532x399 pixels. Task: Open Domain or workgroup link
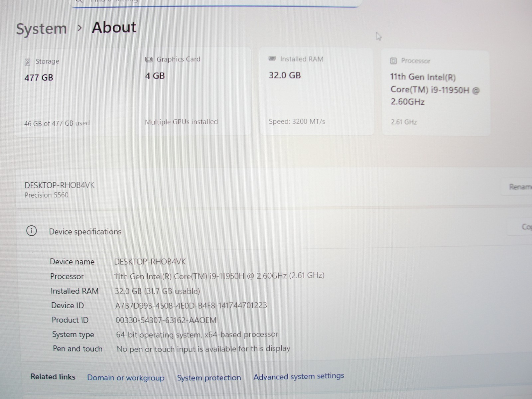pos(126,378)
